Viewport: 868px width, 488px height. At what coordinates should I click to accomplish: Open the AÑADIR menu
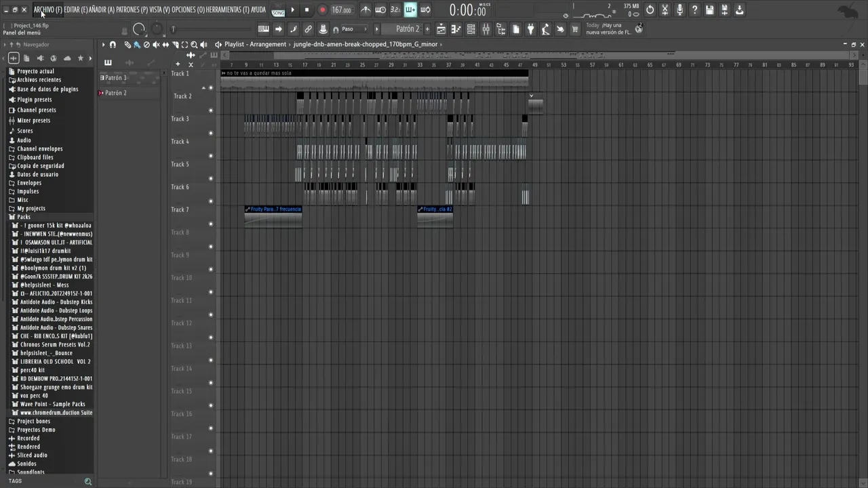pos(102,9)
